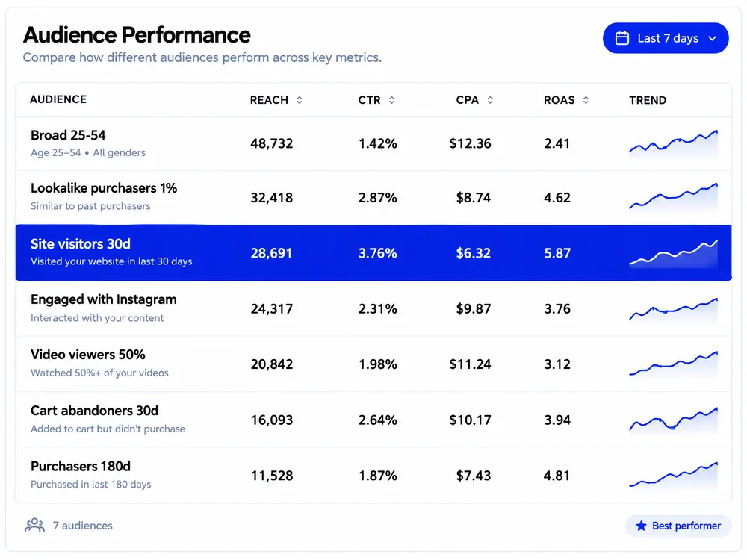The width and height of the screenshot is (747, 560).
Task: Click the 7 audiences count label
Action: coord(82,525)
